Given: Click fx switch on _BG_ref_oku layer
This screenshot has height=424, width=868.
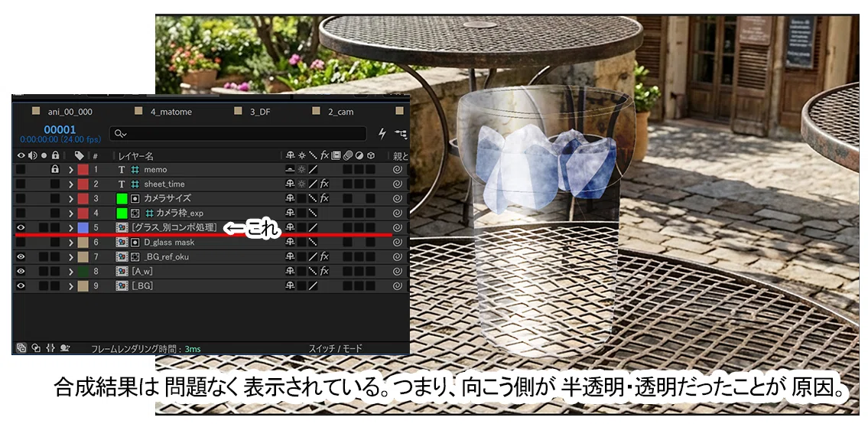Looking at the screenshot, I should click(x=324, y=256).
